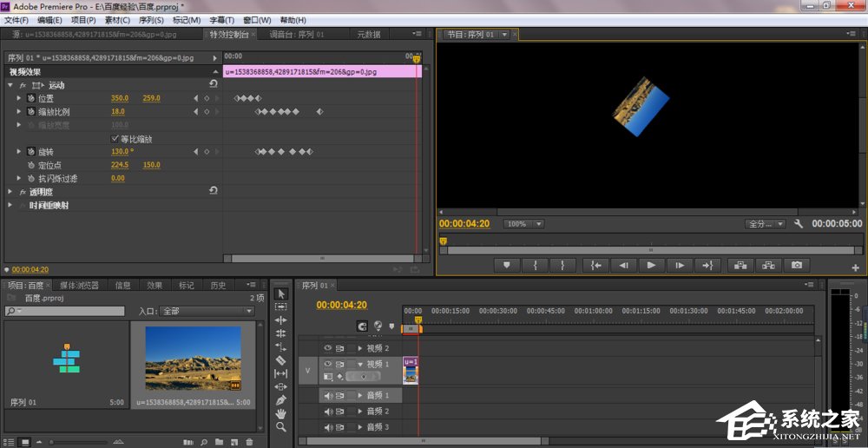The width and height of the screenshot is (868, 448).
Task: Expand the 旋转 property row
Action: 19,151
